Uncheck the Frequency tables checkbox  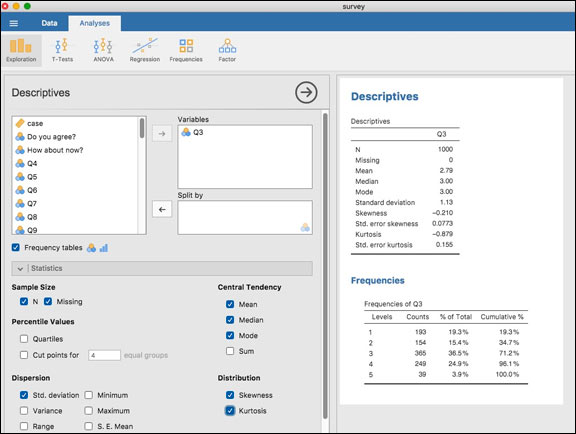coord(16,247)
